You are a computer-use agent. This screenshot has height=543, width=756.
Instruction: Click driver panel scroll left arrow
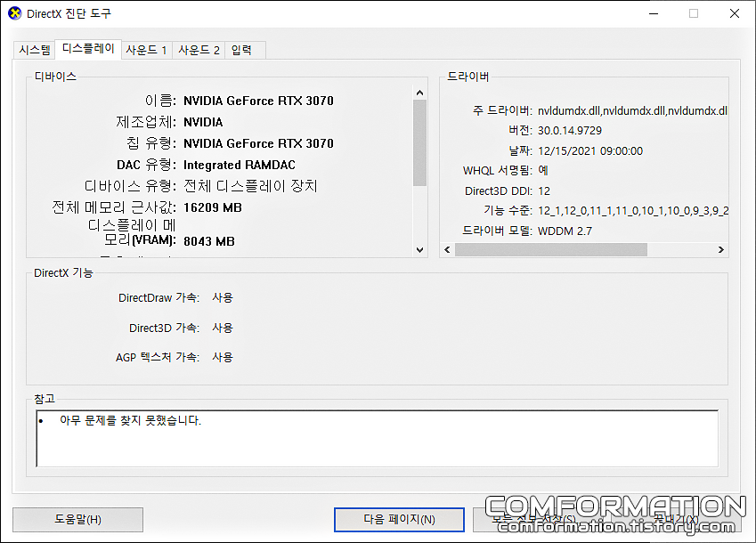[x=447, y=249]
